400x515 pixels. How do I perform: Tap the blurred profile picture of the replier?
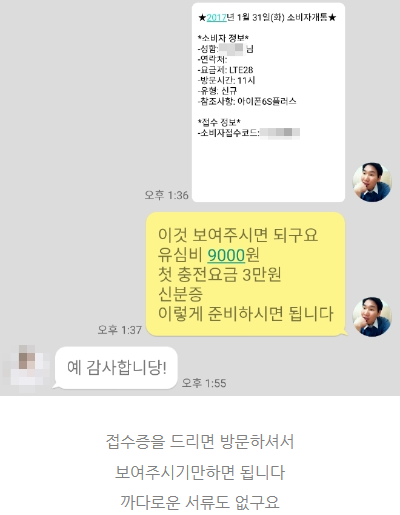click(x=27, y=368)
